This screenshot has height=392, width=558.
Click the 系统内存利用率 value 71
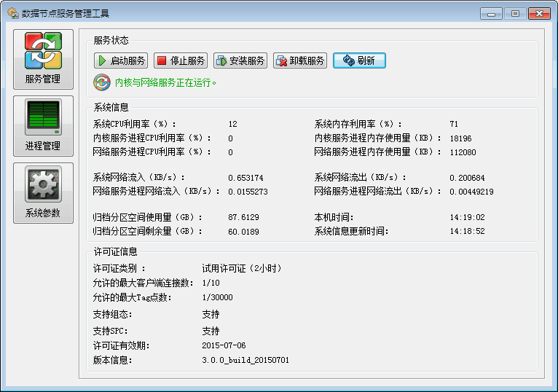tap(454, 125)
